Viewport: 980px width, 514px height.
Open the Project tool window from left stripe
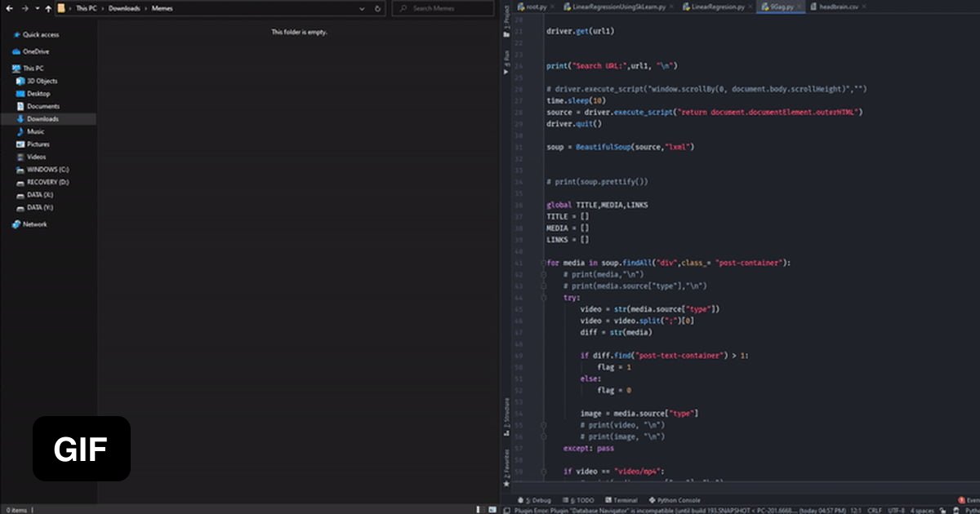[510, 12]
